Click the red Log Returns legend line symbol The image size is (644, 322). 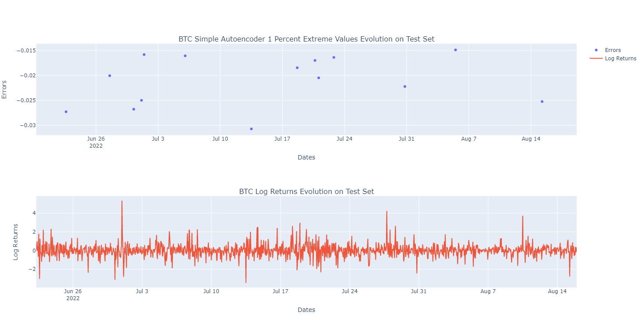(596, 59)
